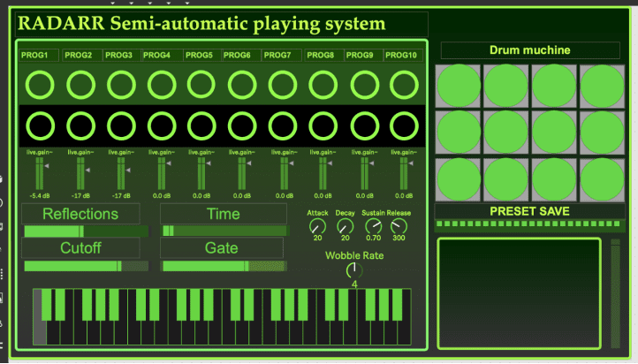Screen dimensions: 638x364
Task: Set the Cutoff slider level
Action: click(x=86, y=266)
